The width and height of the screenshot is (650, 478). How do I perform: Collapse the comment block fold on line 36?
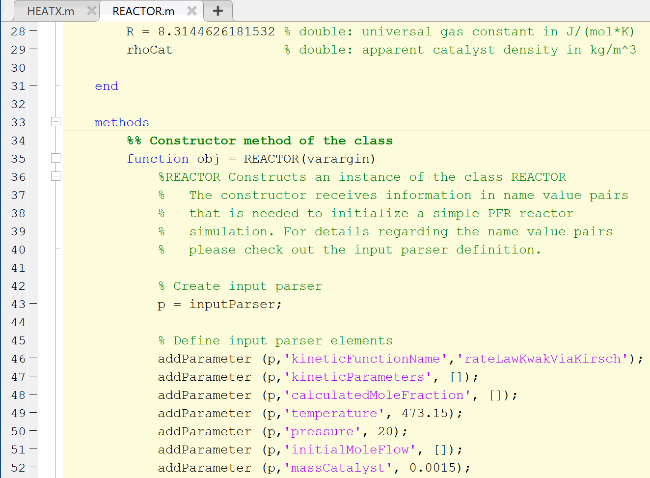(x=56, y=177)
